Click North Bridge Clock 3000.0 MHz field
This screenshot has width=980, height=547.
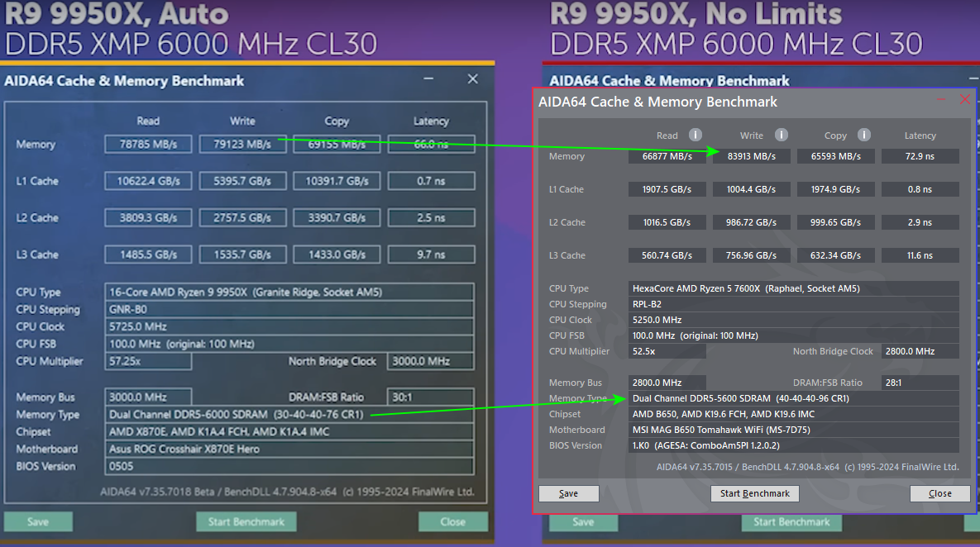[x=431, y=361]
